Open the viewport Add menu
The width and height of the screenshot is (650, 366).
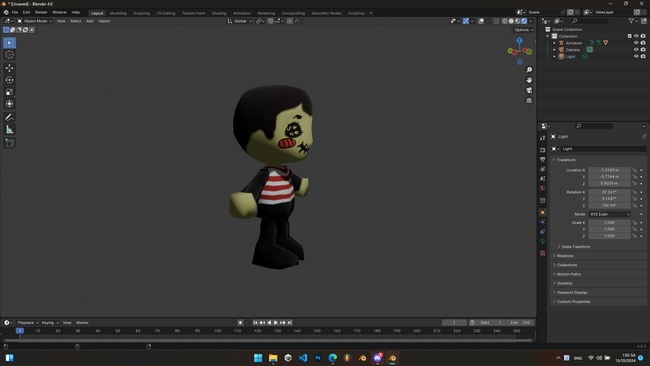pyautogui.click(x=90, y=21)
